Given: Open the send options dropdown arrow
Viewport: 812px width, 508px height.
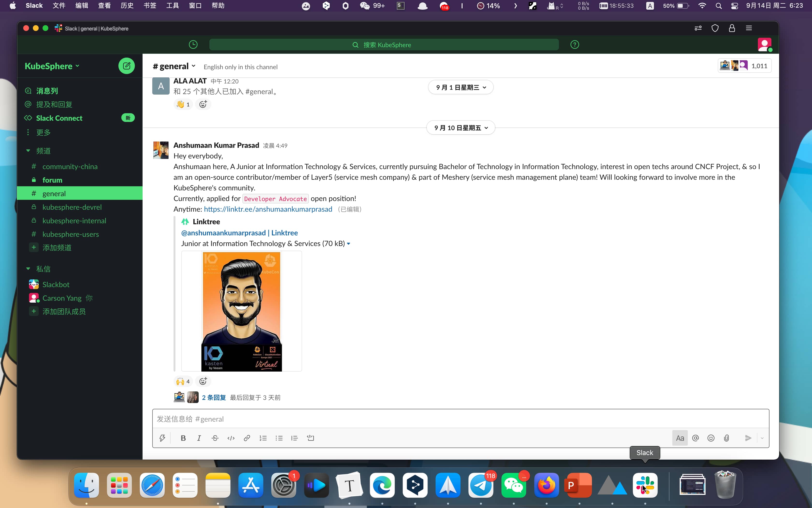Looking at the screenshot, I should pos(762,438).
